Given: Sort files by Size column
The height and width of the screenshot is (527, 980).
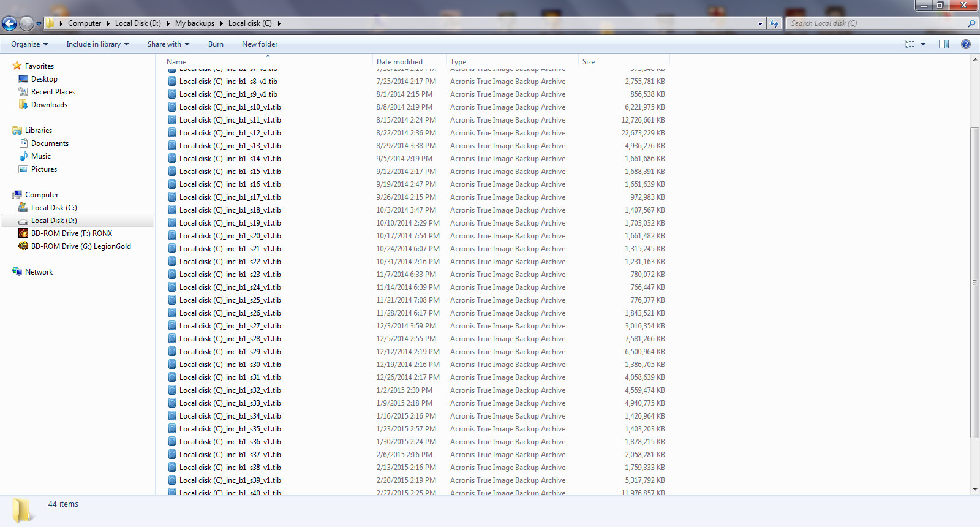Looking at the screenshot, I should click(589, 62).
